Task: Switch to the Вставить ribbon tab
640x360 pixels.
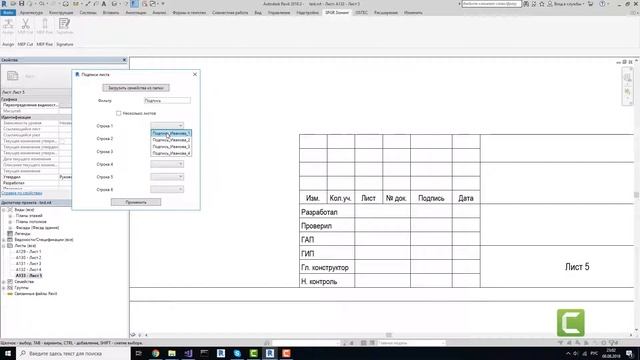Action: point(111,13)
